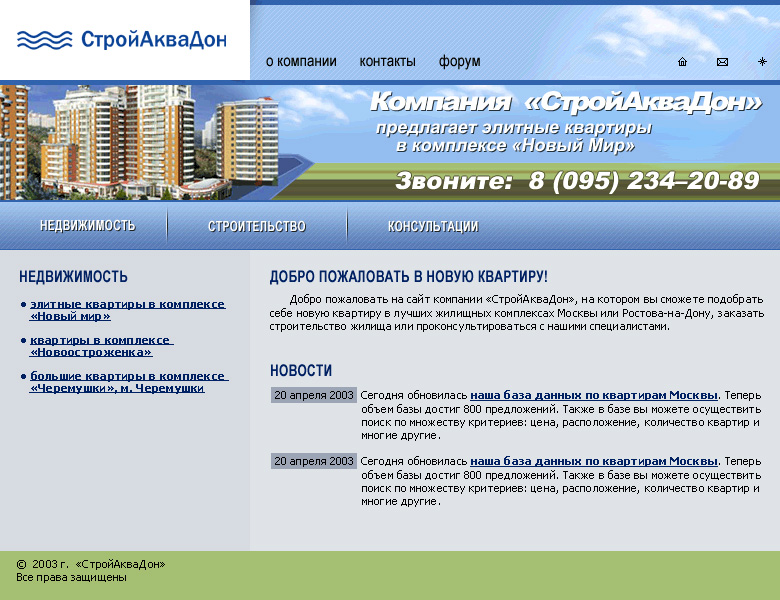Click footer copyright «2003 г. СтройАкваДон»
This screenshot has width=780, height=600.
click(91, 564)
